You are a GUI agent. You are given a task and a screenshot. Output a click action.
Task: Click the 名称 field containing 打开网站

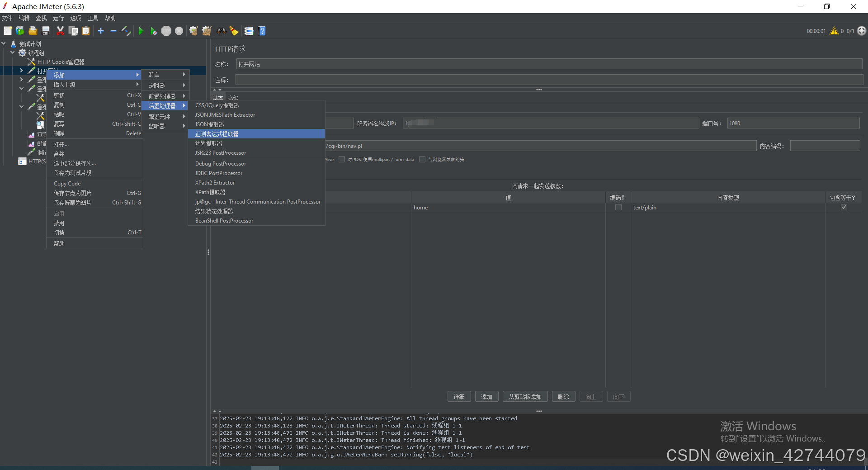(549, 64)
